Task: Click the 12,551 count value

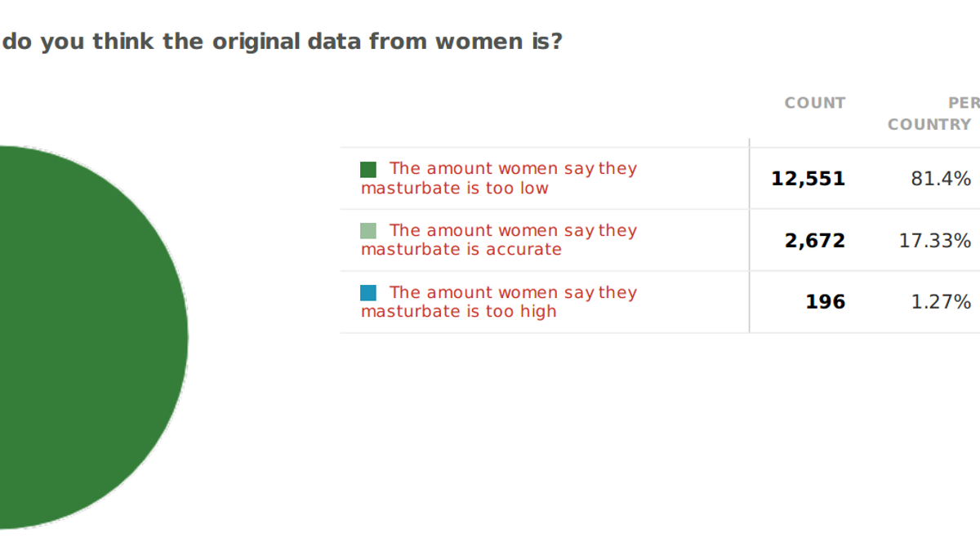Action: 808,178
